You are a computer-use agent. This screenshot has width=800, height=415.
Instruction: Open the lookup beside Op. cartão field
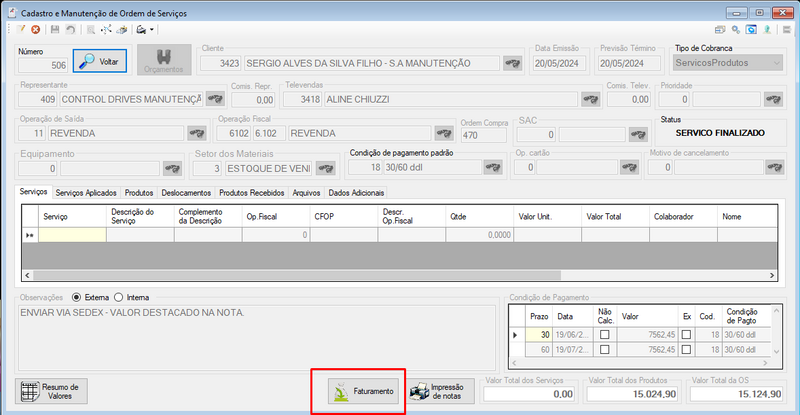point(629,167)
